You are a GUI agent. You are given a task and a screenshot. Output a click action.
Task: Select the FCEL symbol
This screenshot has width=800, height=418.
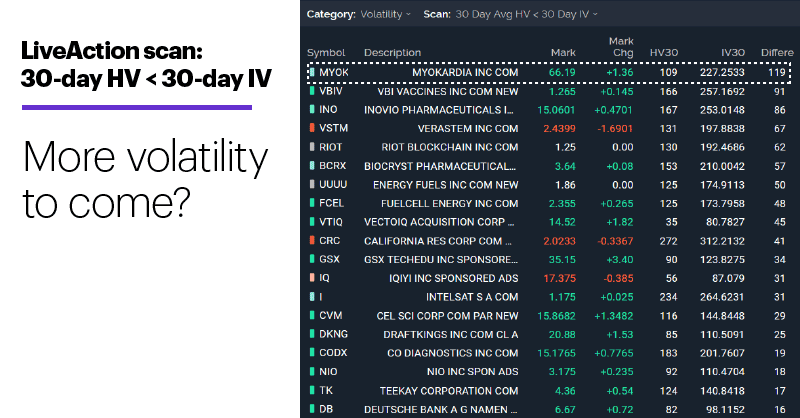(333, 204)
